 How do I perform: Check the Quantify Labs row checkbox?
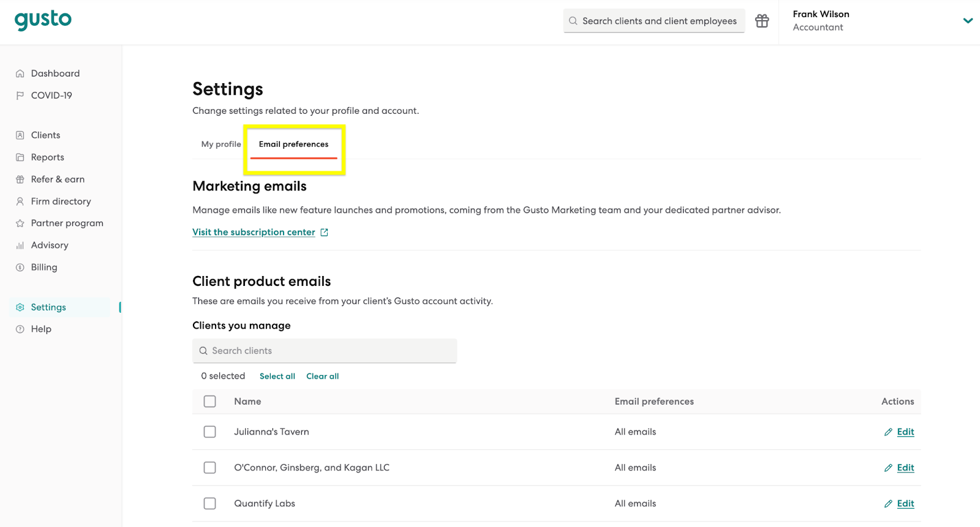tap(210, 504)
